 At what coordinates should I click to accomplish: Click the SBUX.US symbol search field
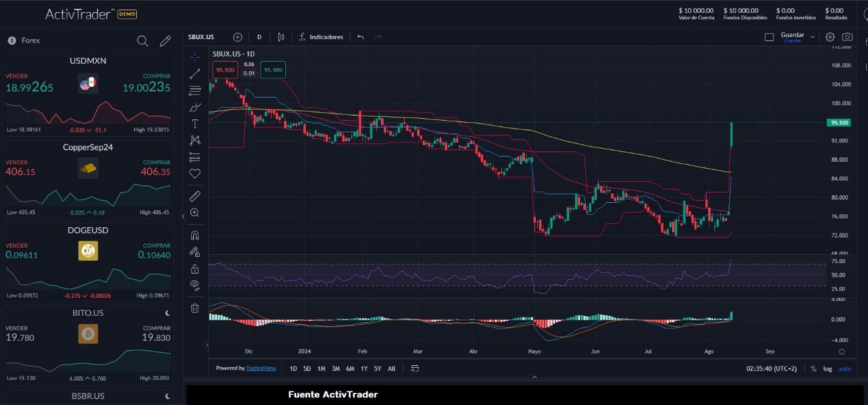tap(201, 37)
